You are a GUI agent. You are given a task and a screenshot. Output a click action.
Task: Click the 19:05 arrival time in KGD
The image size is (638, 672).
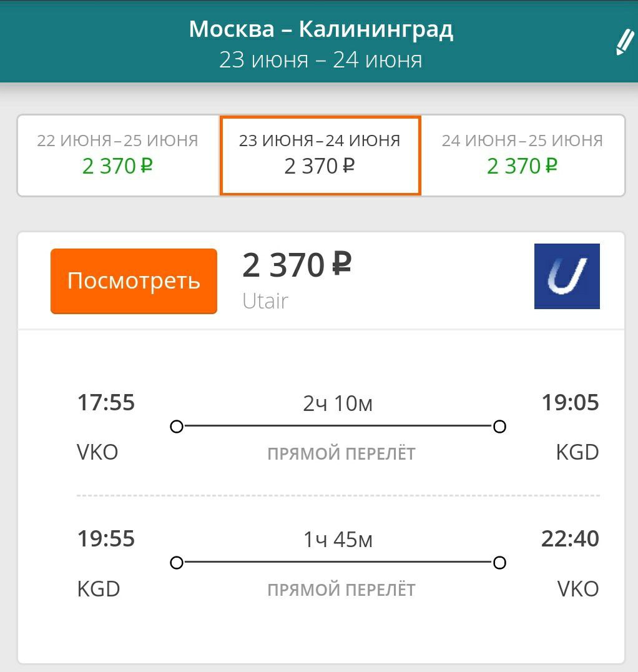coord(570,403)
